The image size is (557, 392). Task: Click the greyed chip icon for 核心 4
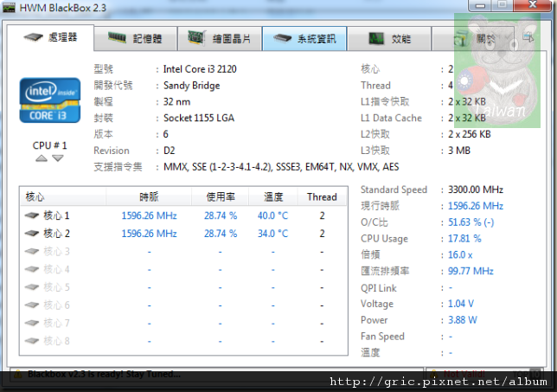click(32, 269)
